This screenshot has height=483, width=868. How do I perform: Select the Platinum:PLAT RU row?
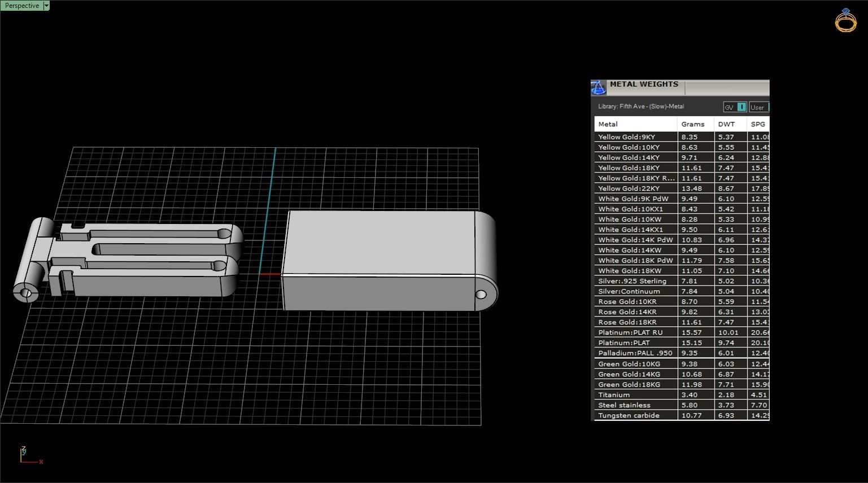(x=682, y=332)
